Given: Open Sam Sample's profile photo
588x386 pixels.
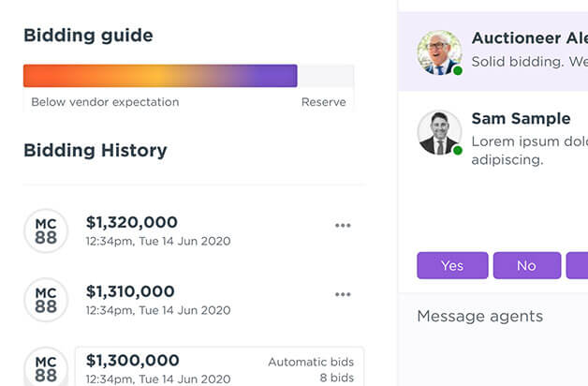Looking at the screenshot, I should pos(439,133).
